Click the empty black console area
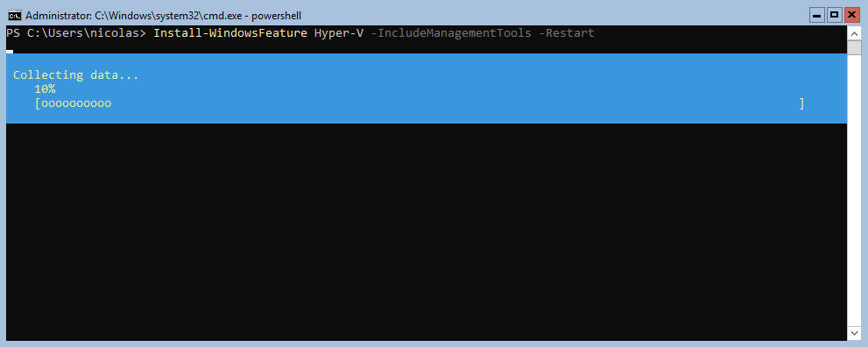 pos(427,232)
